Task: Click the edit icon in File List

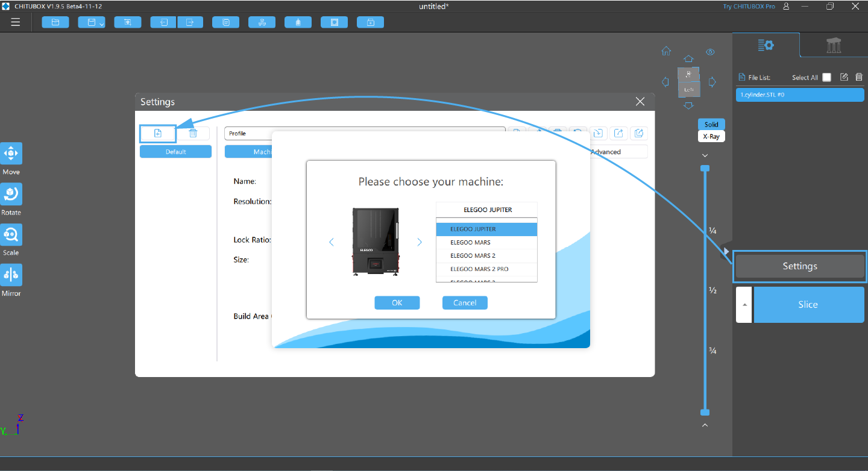Action: (x=844, y=77)
